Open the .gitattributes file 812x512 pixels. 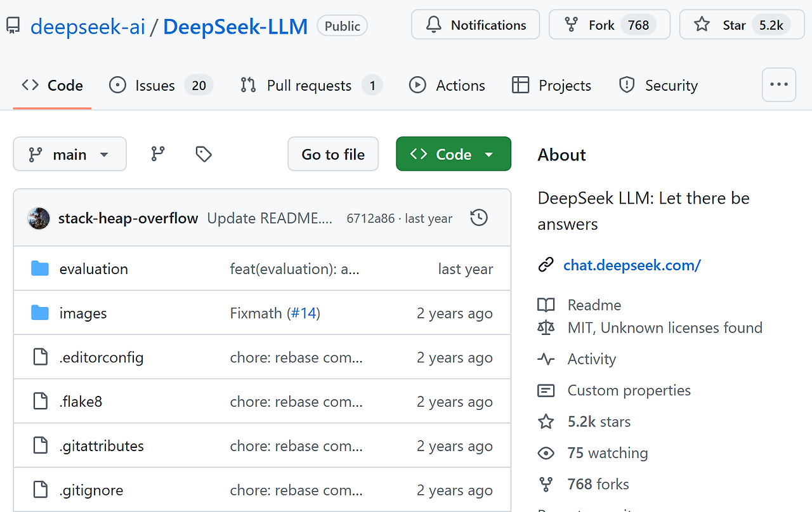point(101,447)
